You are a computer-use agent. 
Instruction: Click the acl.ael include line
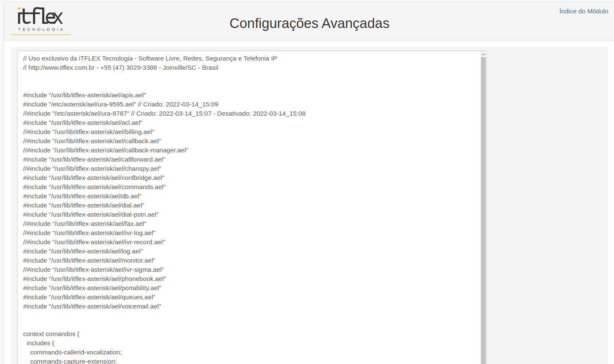coord(83,123)
